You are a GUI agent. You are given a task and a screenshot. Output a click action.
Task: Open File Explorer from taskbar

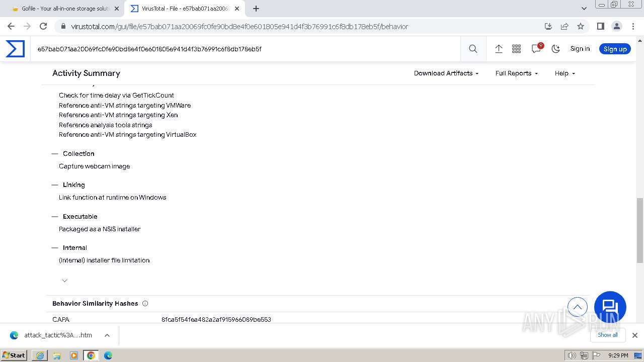[x=57, y=355]
